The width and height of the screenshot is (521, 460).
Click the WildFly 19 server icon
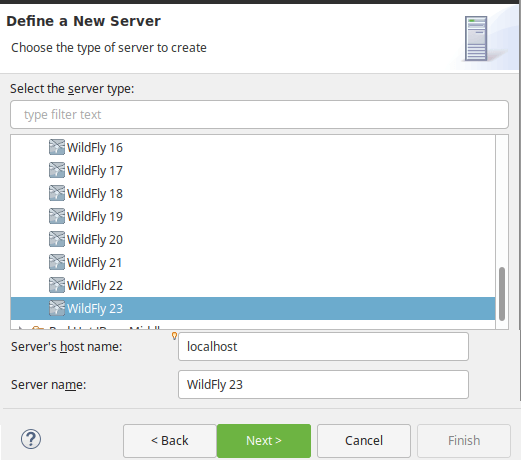coord(57,216)
